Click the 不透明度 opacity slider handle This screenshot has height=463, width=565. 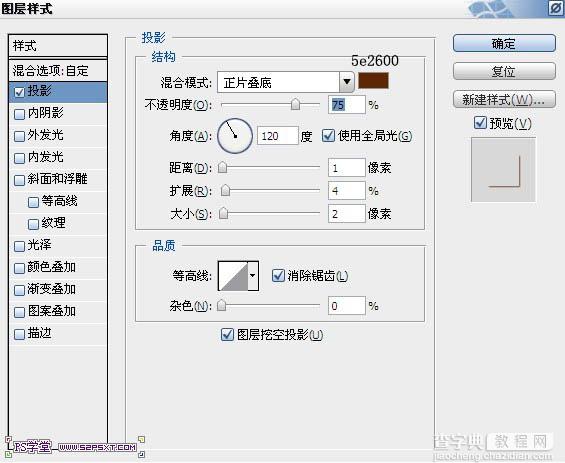pos(295,104)
